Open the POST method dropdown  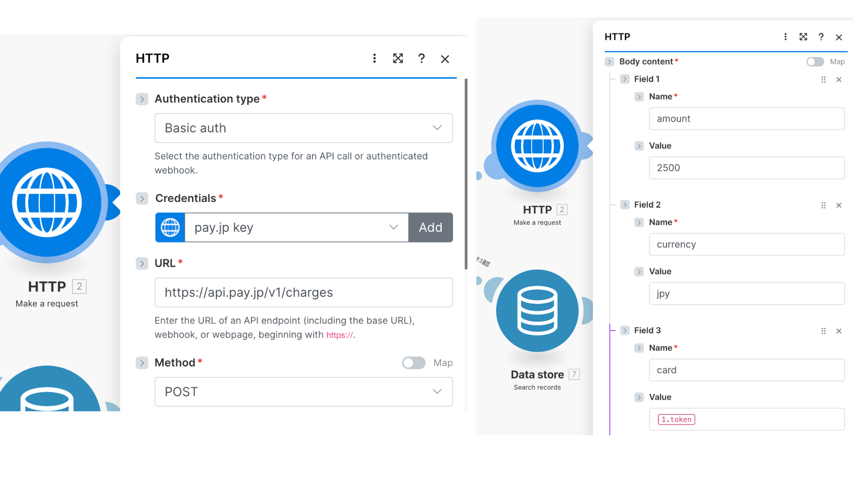click(x=303, y=392)
